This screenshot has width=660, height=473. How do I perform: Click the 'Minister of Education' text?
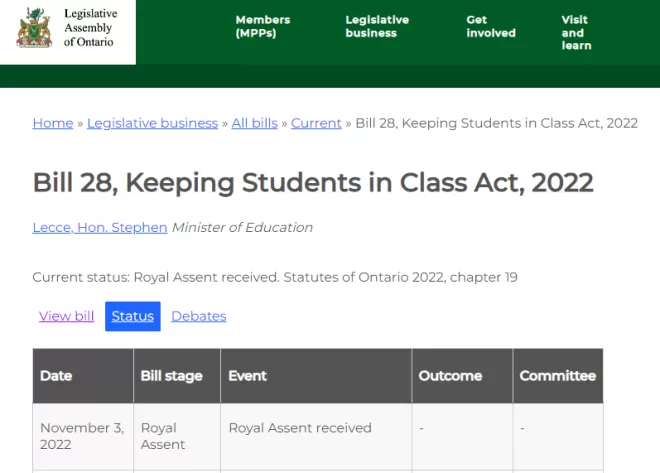pos(242,227)
